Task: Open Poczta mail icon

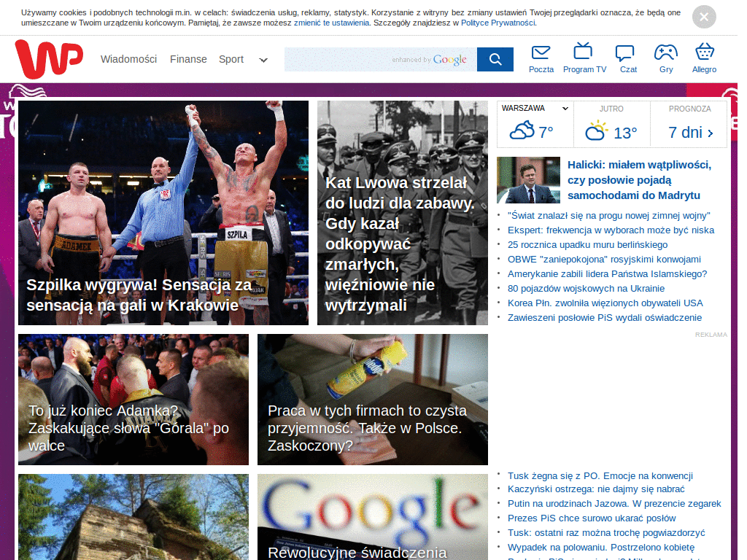Action: (x=541, y=52)
